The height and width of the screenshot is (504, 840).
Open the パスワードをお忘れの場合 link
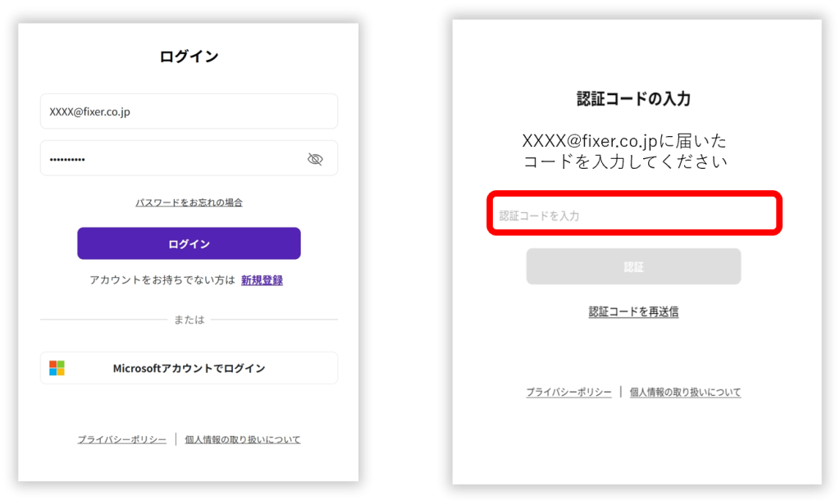pyautogui.click(x=189, y=202)
